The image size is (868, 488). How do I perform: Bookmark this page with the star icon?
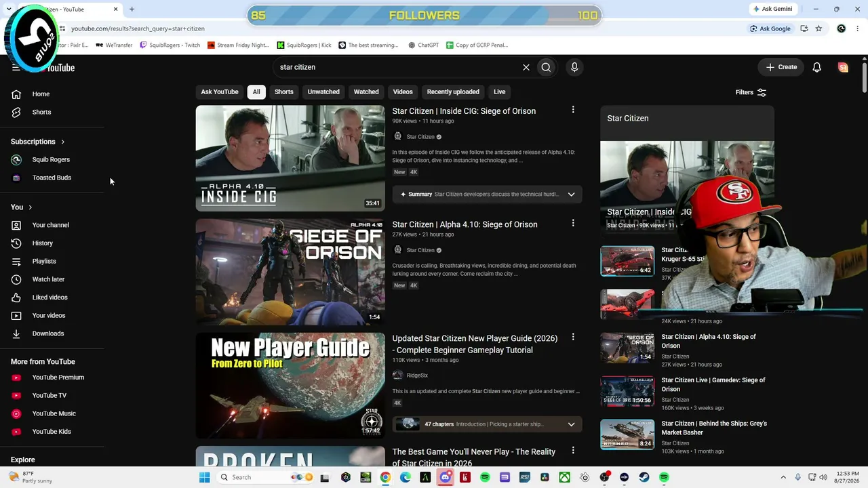[818, 28]
